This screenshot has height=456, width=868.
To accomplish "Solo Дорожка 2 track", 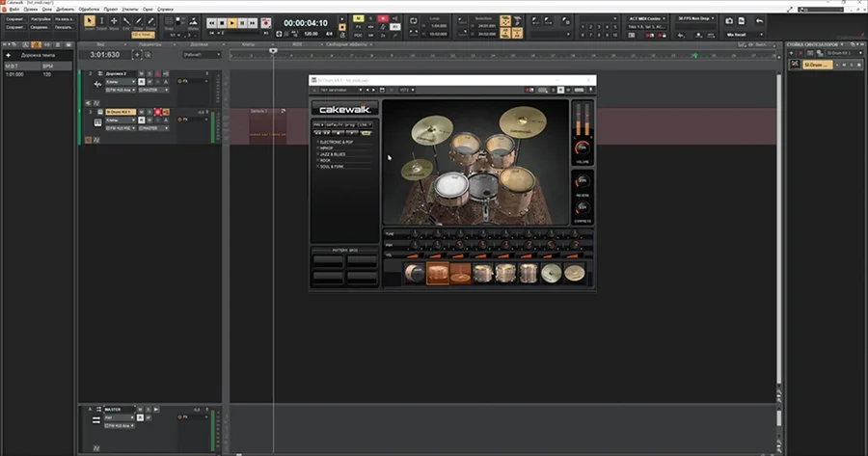I will point(149,73).
